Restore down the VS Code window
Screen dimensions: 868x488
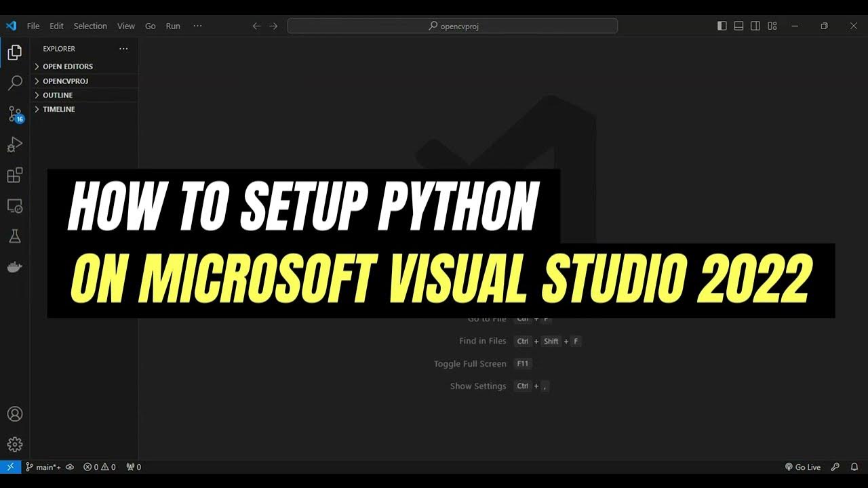pos(824,26)
